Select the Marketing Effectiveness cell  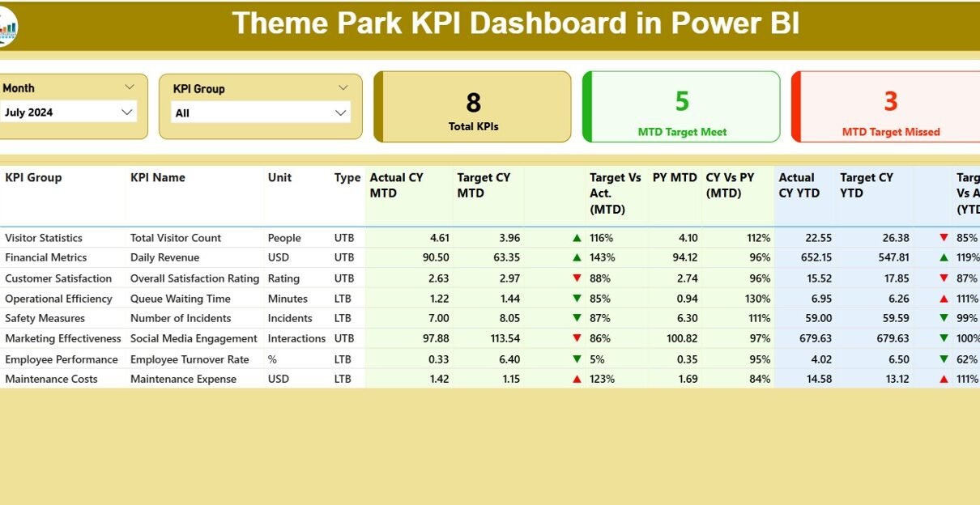[x=63, y=338]
